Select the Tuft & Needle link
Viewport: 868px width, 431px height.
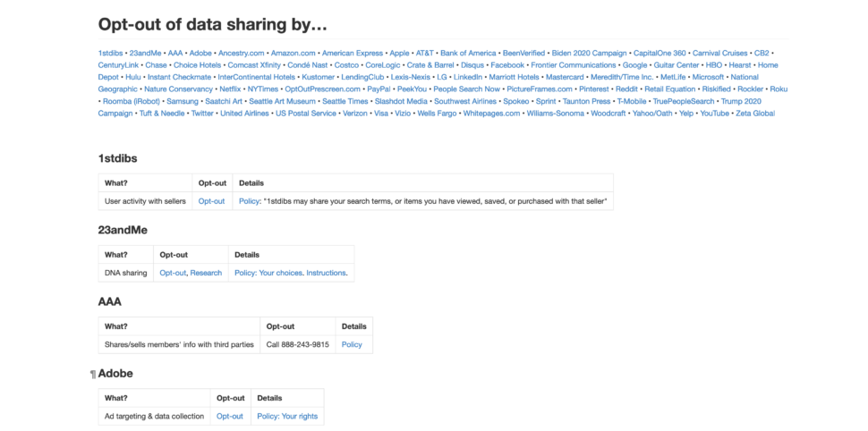click(162, 113)
